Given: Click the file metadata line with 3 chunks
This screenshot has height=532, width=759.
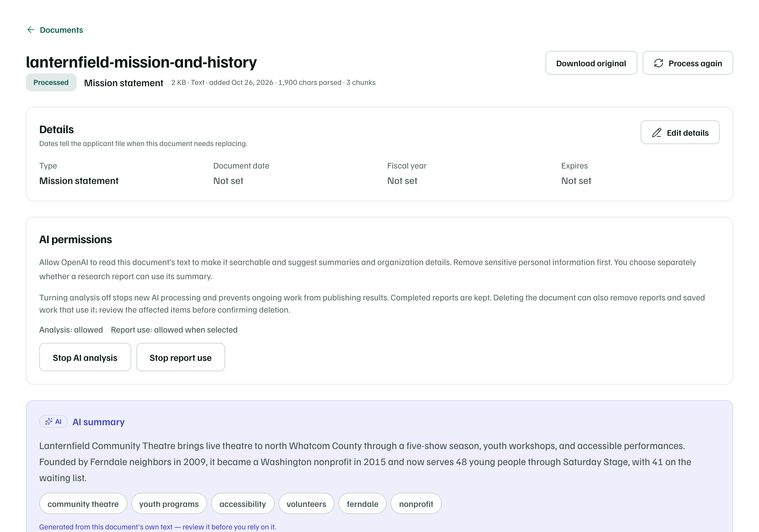Looking at the screenshot, I should coord(273,82).
